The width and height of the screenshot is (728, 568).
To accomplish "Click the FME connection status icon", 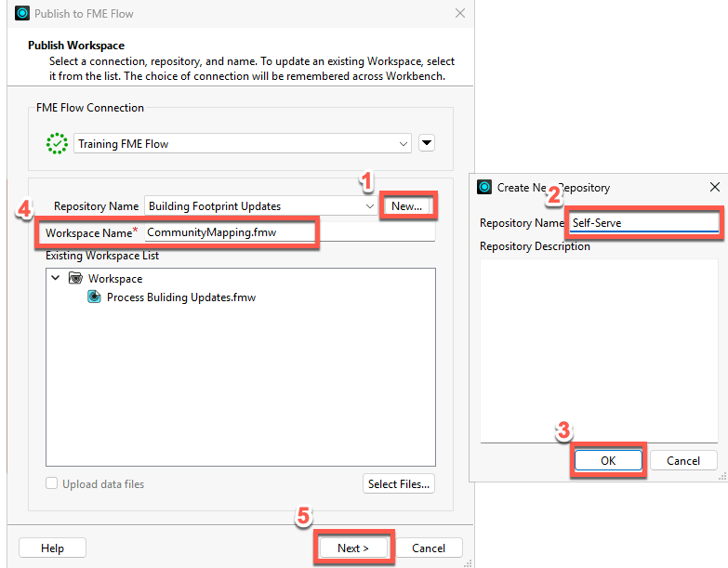I will pyautogui.click(x=57, y=143).
